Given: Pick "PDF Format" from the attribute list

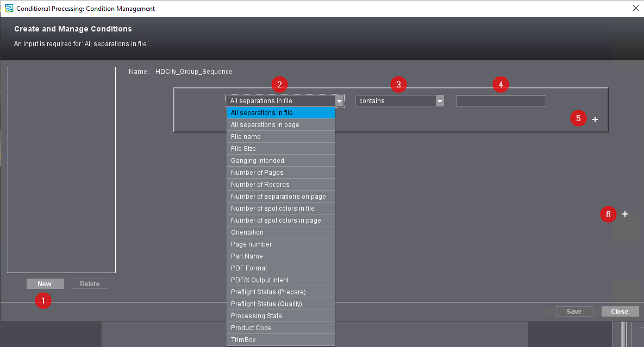Looking at the screenshot, I should click(x=248, y=268).
